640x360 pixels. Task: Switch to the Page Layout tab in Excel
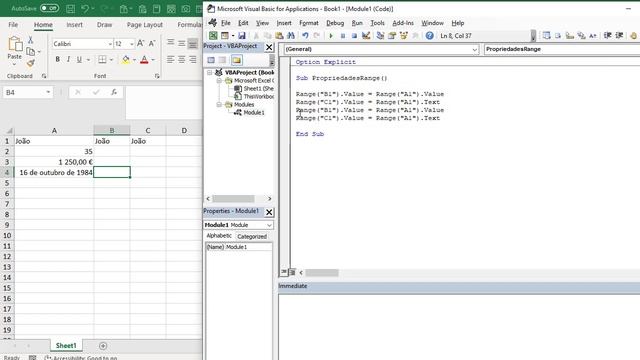tap(144, 25)
